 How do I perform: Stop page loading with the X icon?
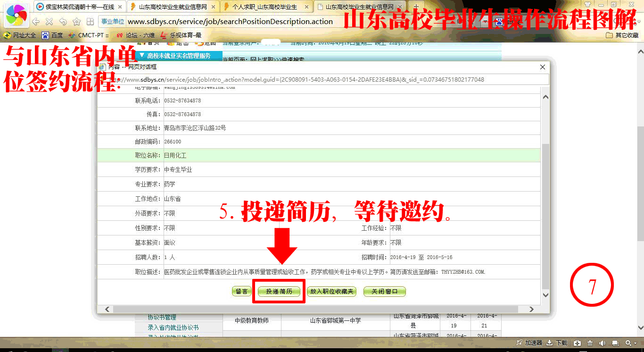pyautogui.click(x=49, y=22)
